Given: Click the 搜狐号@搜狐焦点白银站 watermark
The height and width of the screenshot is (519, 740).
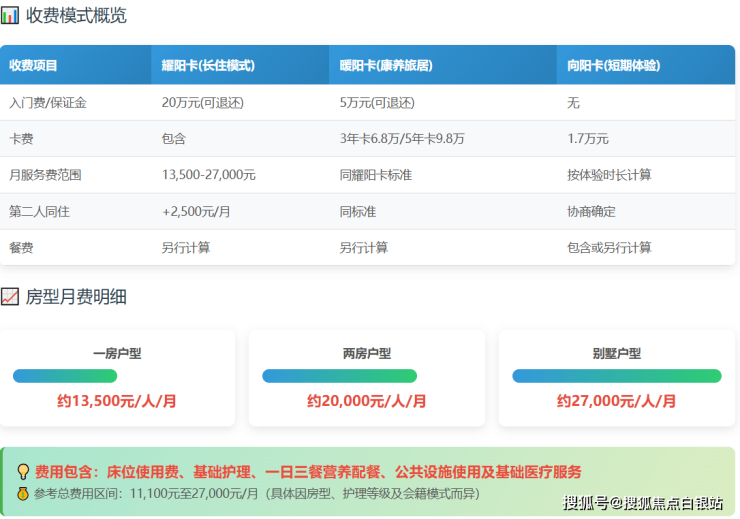Looking at the screenshot, I should tap(643, 502).
